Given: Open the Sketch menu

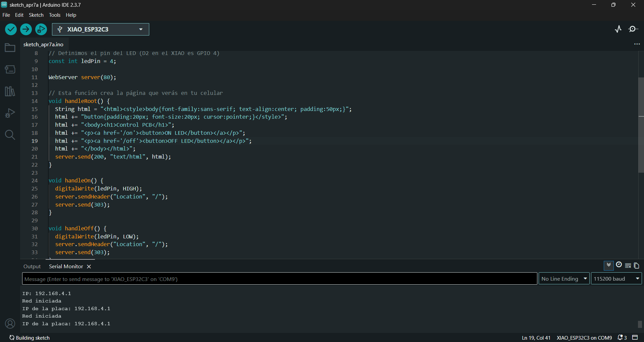Looking at the screenshot, I should pyautogui.click(x=36, y=15).
